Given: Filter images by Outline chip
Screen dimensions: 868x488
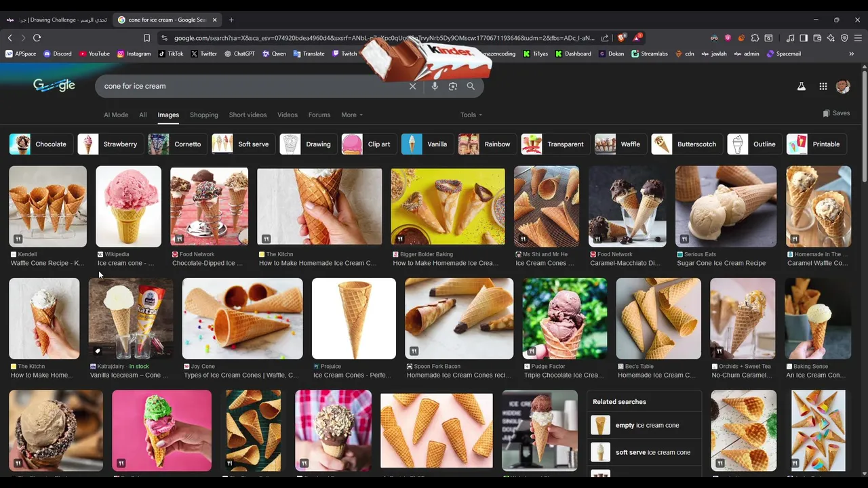Looking at the screenshot, I should point(754,144).
